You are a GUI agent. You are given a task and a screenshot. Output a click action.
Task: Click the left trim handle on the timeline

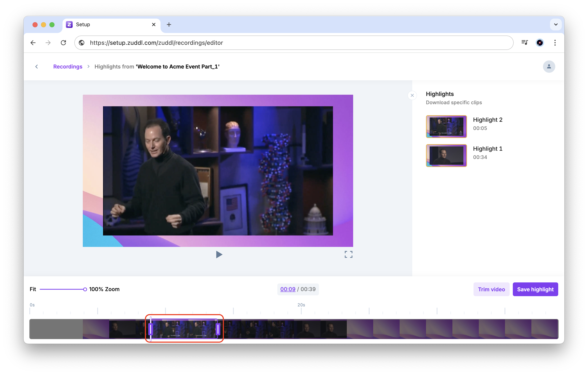click(151, 329)
